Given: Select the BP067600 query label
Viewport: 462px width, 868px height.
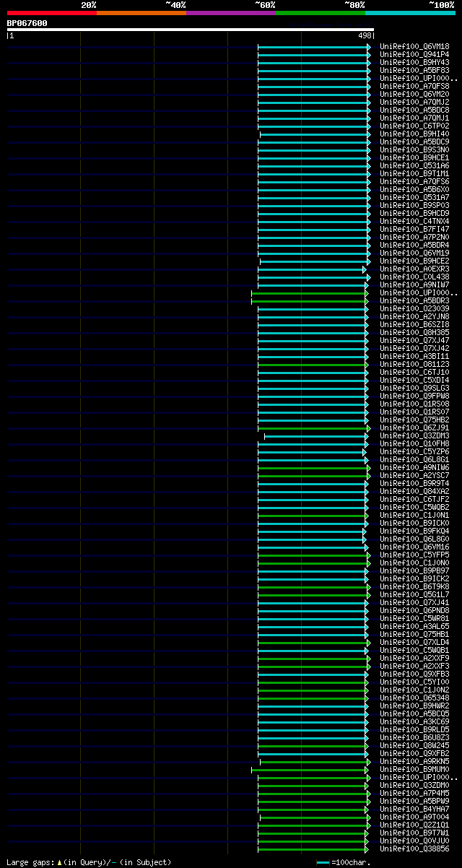Looking at the screenshot, I should tap(27, 23).
